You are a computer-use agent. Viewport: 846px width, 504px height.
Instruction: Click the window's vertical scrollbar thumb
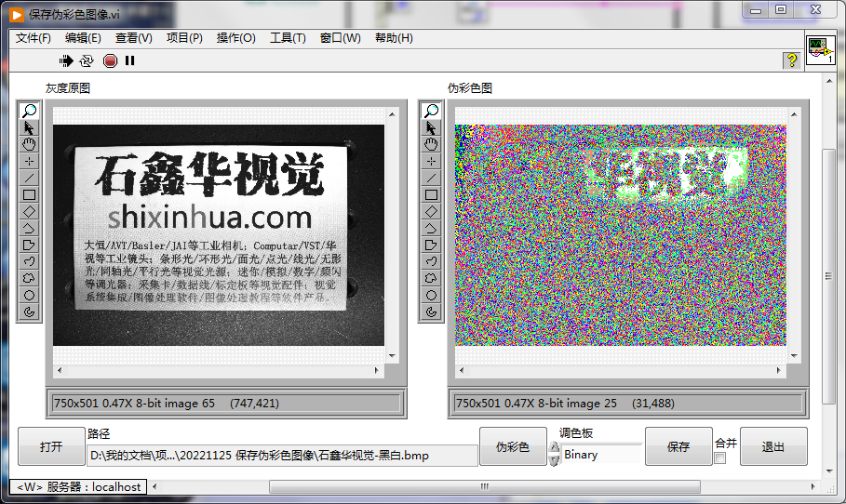click(x=828, y=276)
